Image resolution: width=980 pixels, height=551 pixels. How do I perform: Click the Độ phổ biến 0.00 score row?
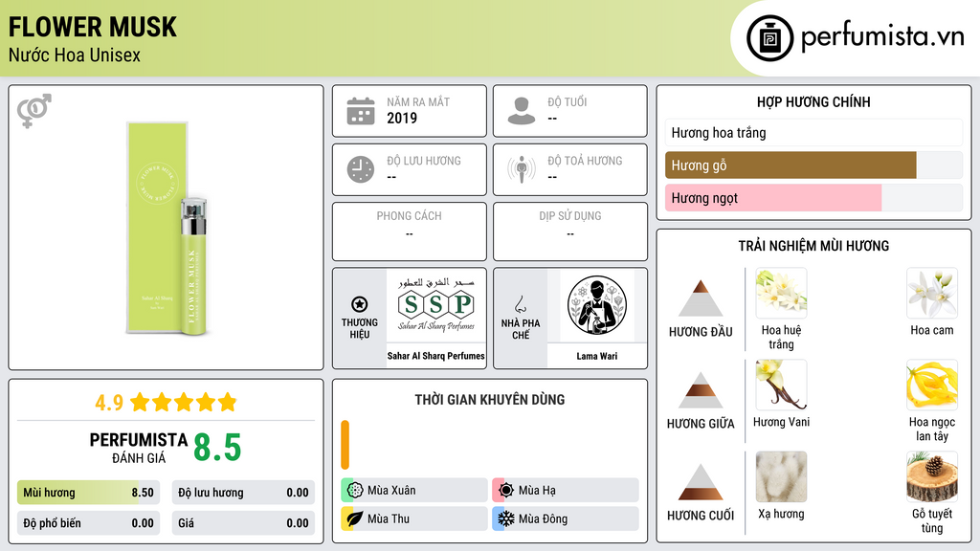[88, 523]
